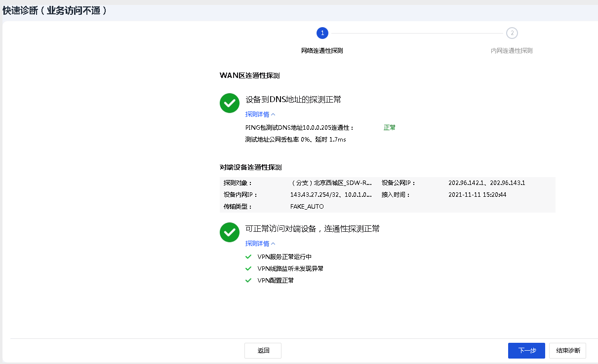
Task: Click the green check icon beside DNS detection result
Action: [x=229, y=103]
